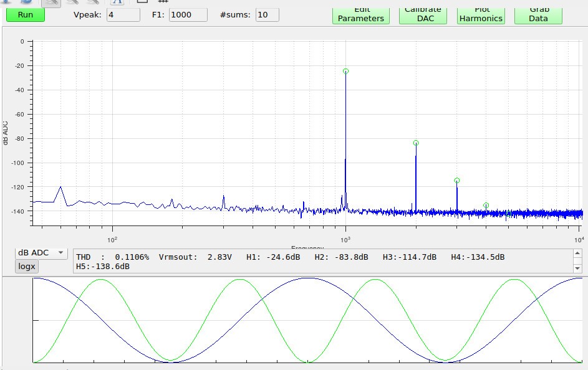Open the dB ADC units dropdown

tap(41, 253)
